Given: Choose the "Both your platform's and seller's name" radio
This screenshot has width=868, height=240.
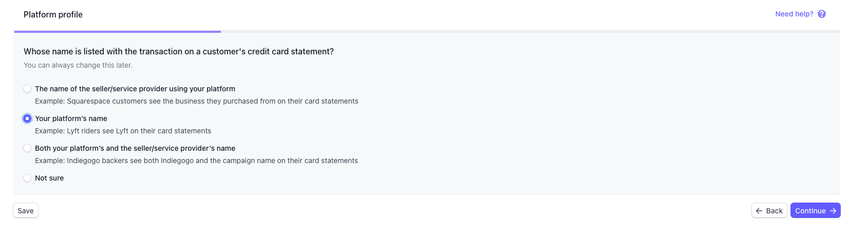Looking at the screenshot, I should pos(27,148).
